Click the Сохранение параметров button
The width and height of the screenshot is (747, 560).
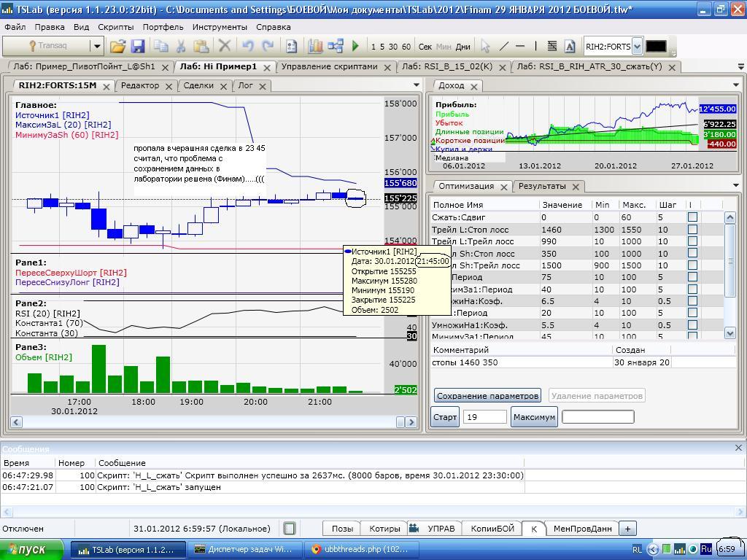pos(487,396)
